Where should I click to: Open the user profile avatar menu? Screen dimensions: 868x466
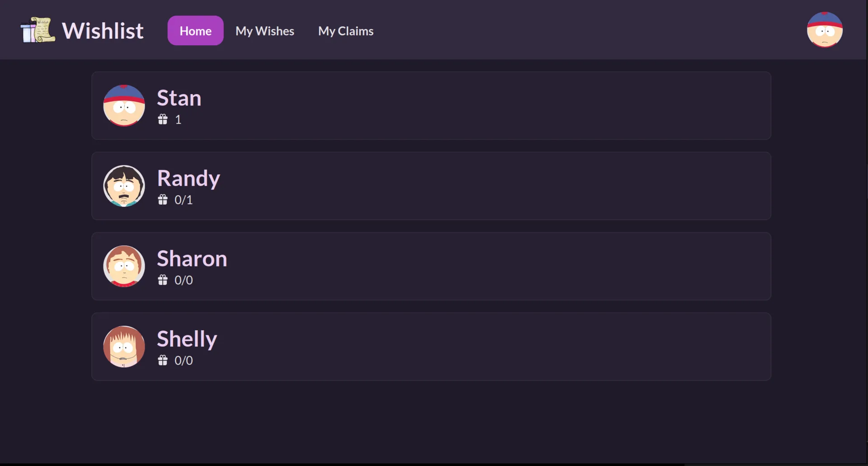824,30
